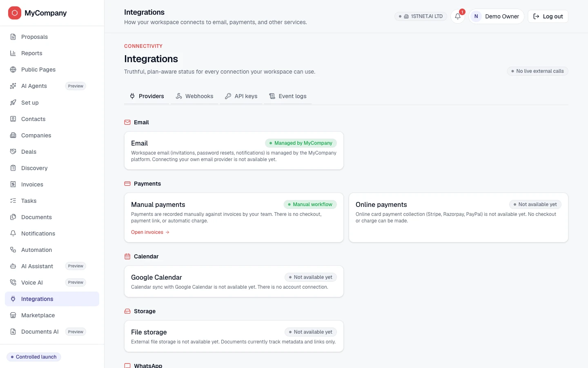
Task: Switch to the Providers tab
Action: (147, 96)
